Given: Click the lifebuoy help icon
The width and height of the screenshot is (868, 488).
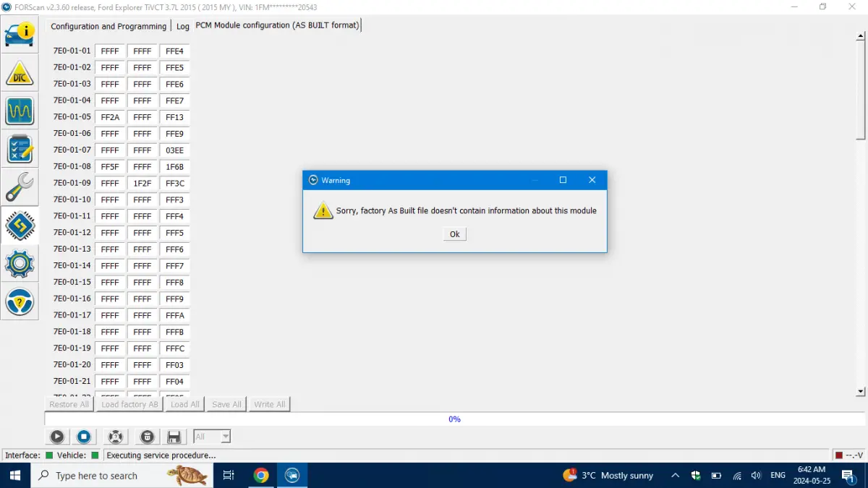Looking at the screenshot, I should point(114,436).
